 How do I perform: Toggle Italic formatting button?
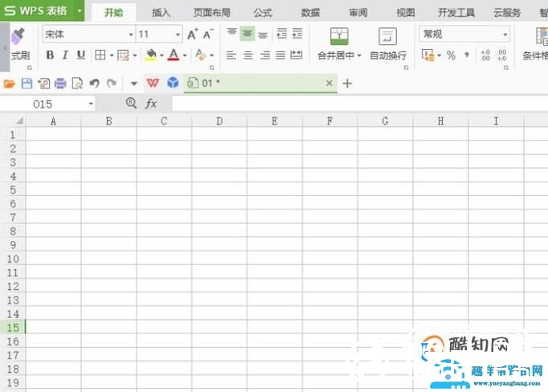[x=65, y=55]
